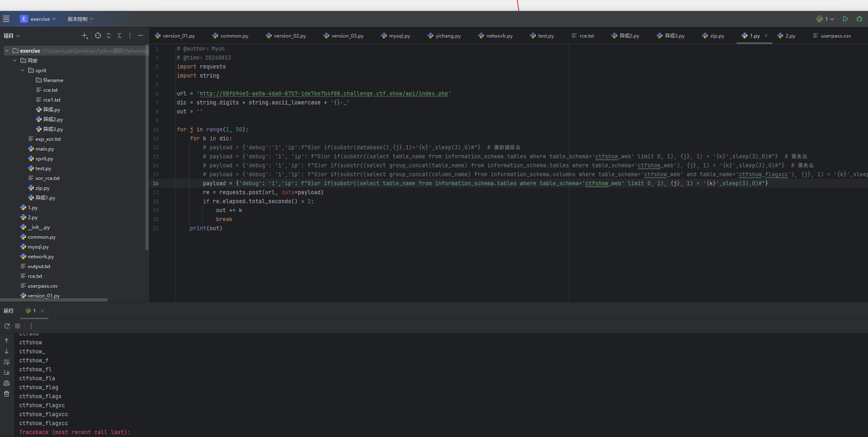Click the project tree horizontal scrollbar
The image size is (868, 437).
click(54, 300)
